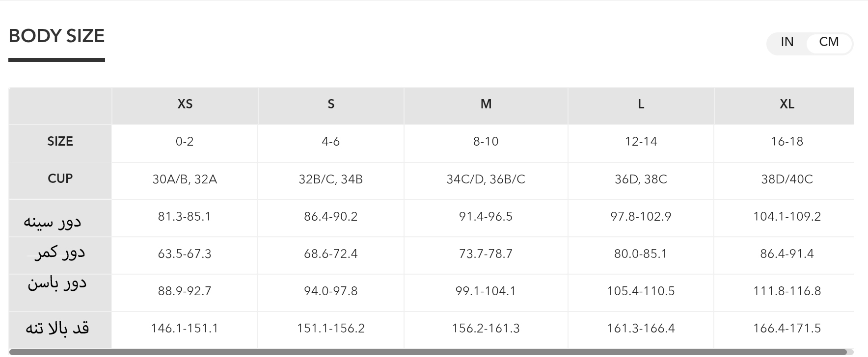Select the دور کمر row label
This screenshot has height=357, width=868.
pyautogui.click(x=59, y=253)
